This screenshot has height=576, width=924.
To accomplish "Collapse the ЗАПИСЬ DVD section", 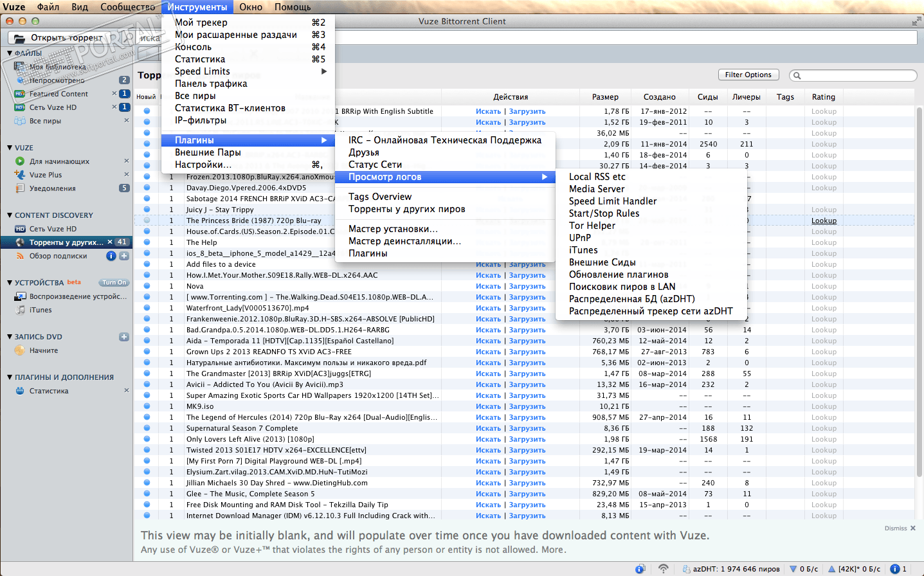I will [10, 337].
